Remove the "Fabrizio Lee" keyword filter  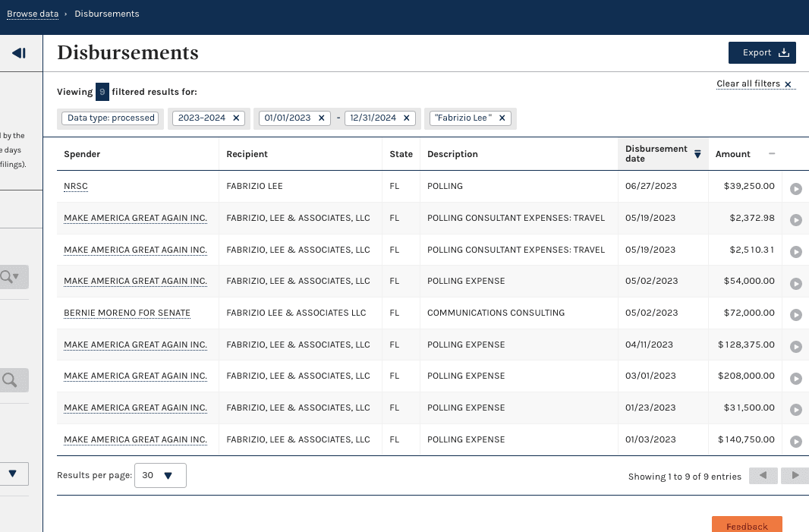pos(502,118)
